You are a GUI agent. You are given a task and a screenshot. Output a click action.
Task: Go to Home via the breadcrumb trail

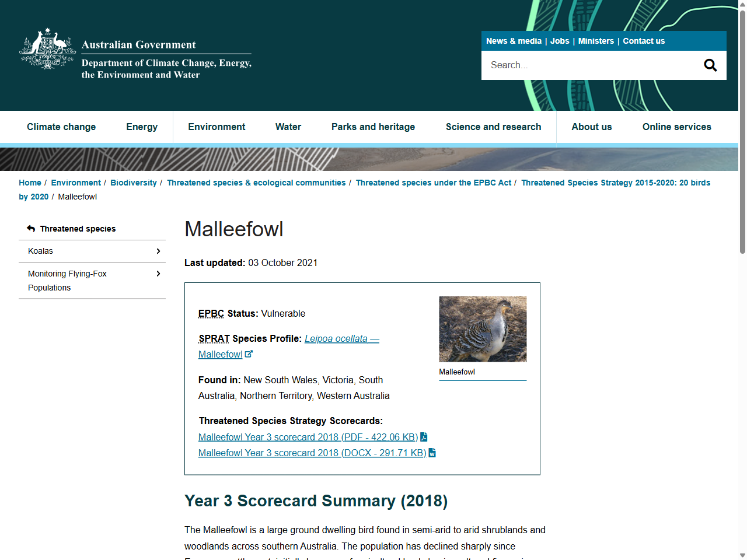30,183
